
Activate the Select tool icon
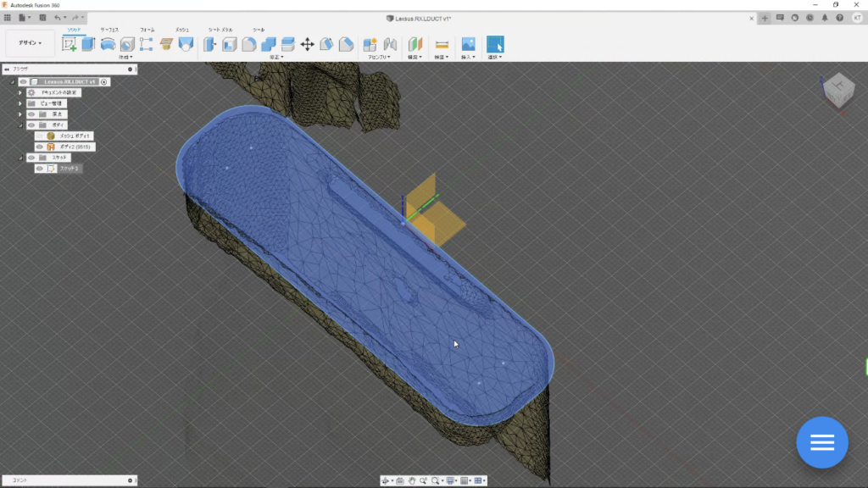point(495,44)
